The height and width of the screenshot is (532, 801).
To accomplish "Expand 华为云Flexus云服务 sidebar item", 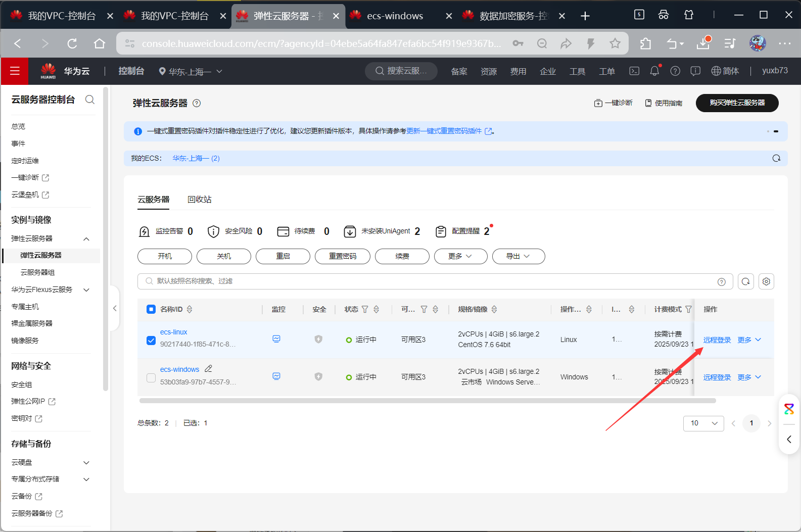I will 86,290.
